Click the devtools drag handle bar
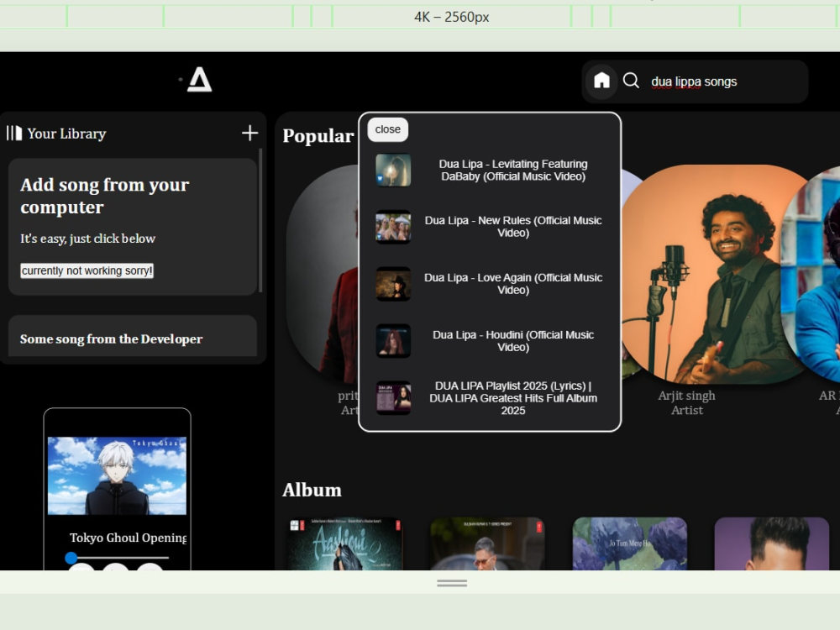Viewport: 840px width, 630px height. point(452,583)
